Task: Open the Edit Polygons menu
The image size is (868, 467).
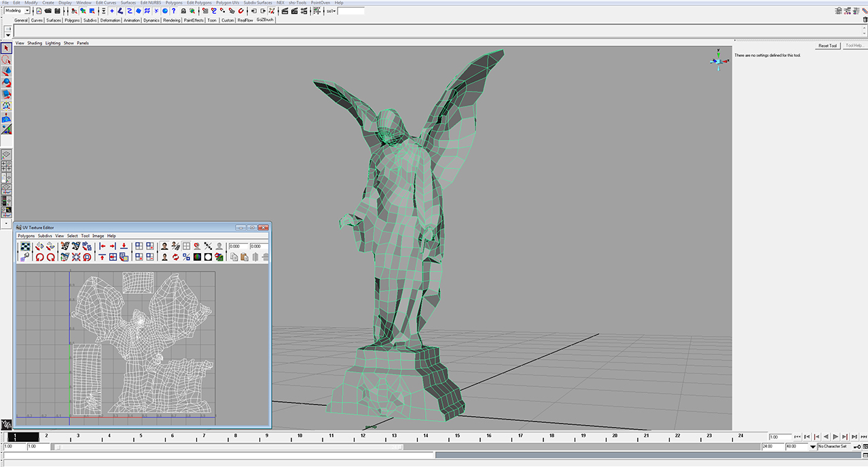Action: pyautogui.click(x=199, y=3)
